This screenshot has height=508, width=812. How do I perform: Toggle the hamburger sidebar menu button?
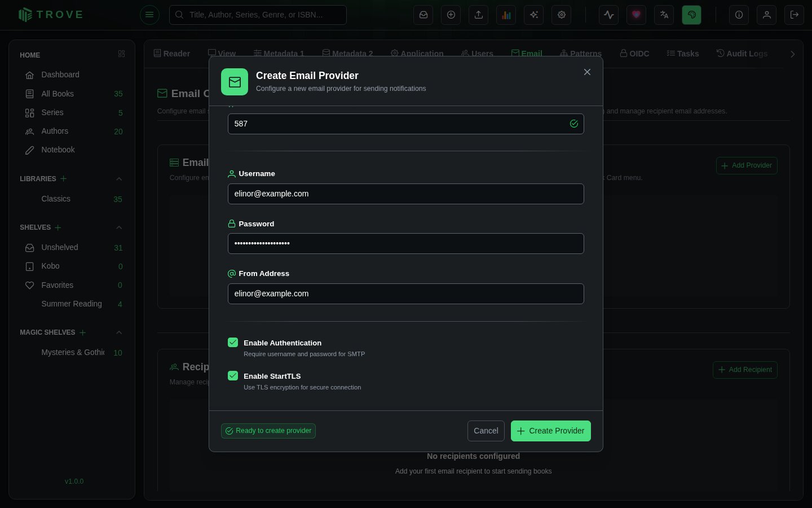point(149,15)
